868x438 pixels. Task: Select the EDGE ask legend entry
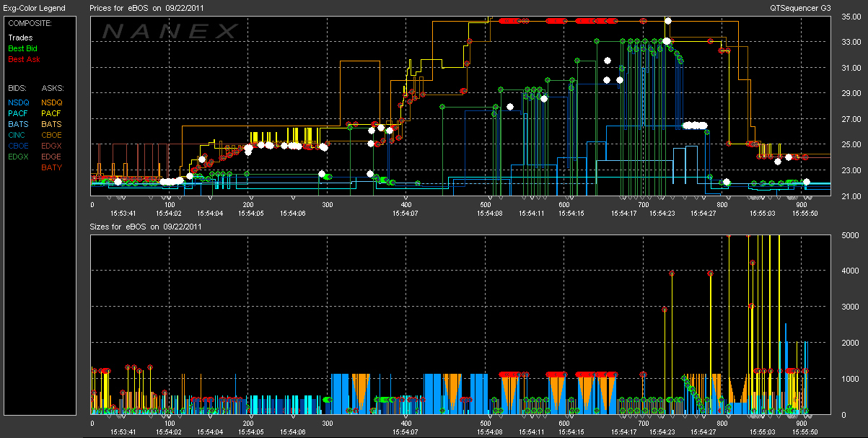(x=52, y=157)
